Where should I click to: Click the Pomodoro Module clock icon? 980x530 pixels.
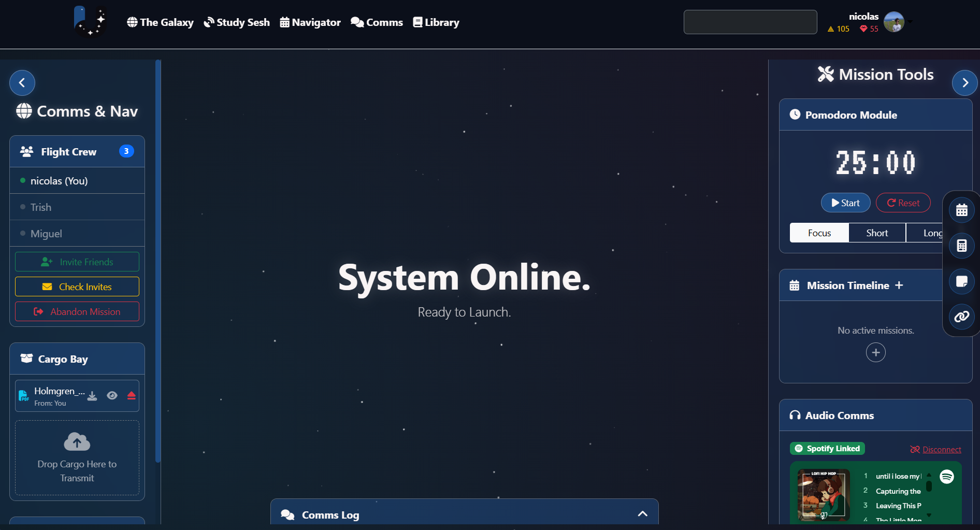click(795, 114)
